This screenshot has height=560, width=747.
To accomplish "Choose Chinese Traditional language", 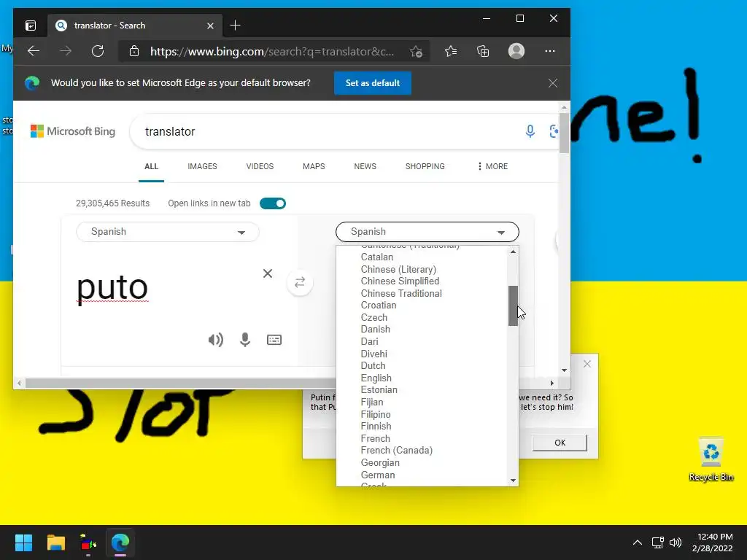I will click(401, 293).
